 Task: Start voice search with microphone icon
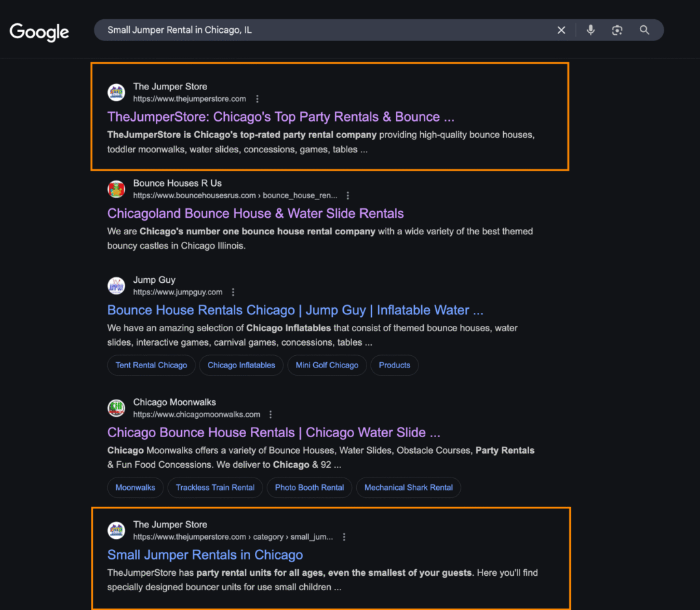tap(591, 30)
